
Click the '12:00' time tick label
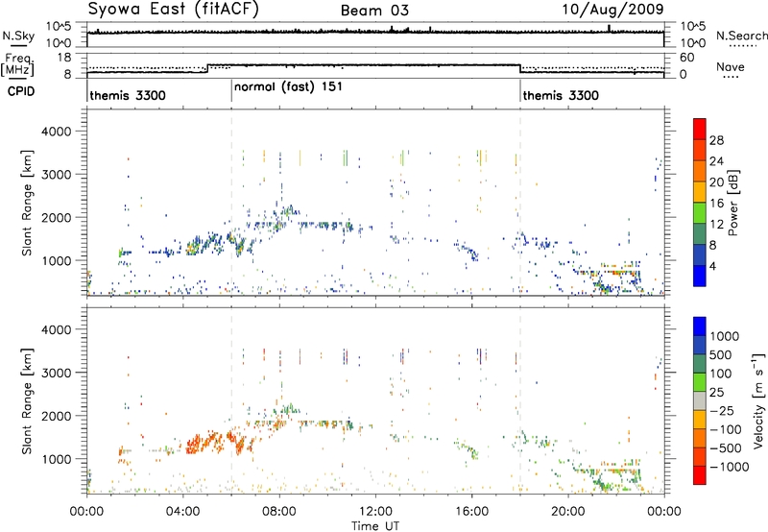tap(375, 512)
